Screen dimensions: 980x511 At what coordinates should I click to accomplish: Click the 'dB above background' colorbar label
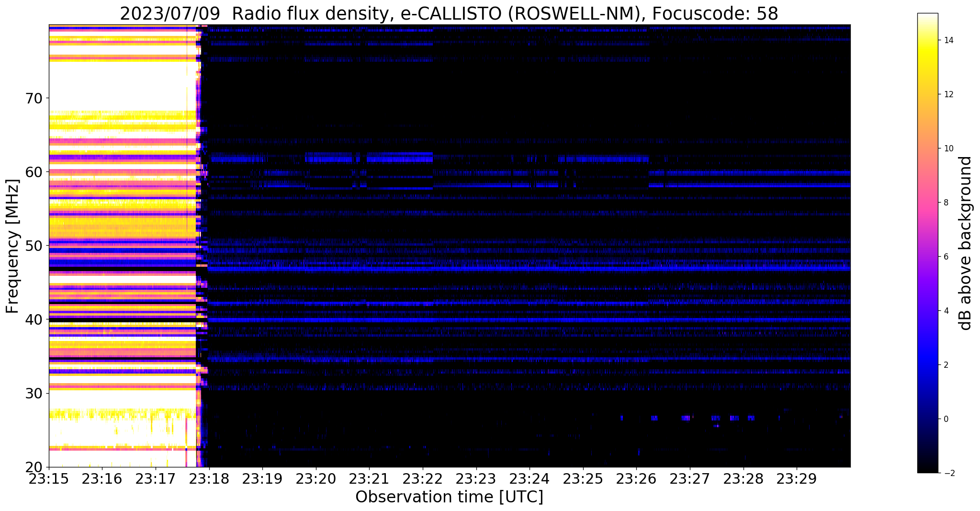(x=966, y=243)
